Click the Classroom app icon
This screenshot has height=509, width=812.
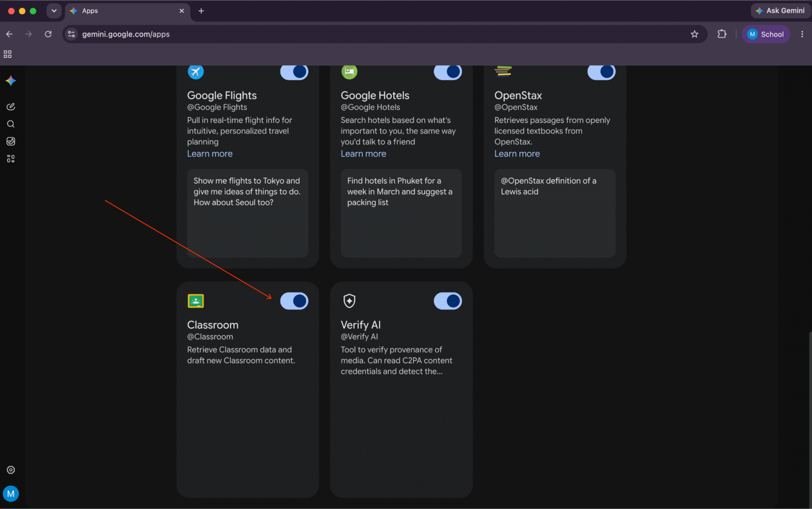click(x=195, y=301)
